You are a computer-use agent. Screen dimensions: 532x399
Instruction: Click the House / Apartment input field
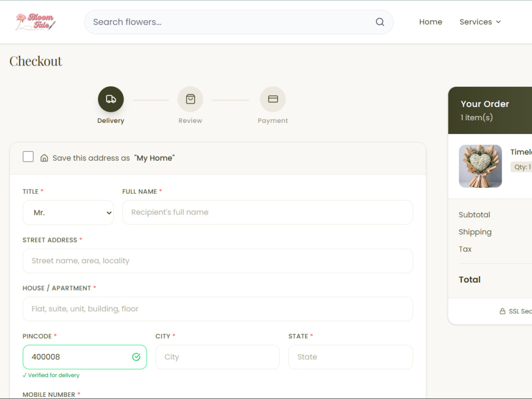[x=218, y=309]
